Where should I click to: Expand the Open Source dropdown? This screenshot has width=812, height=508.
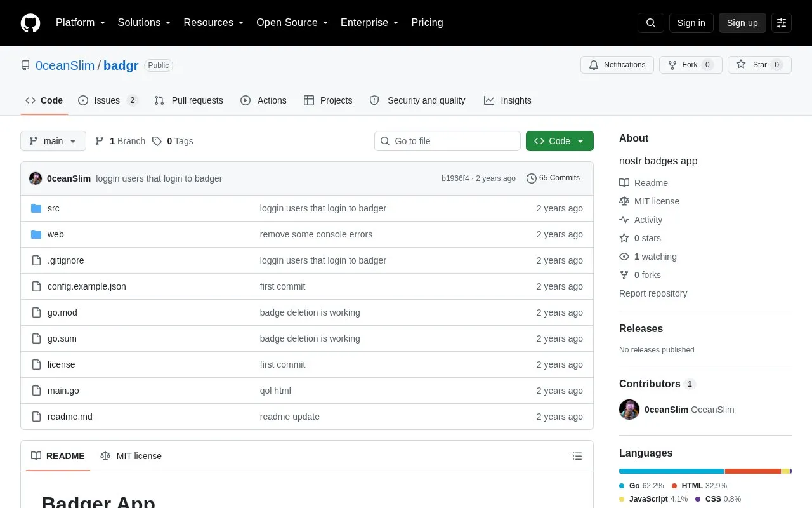tap(292, 23)
